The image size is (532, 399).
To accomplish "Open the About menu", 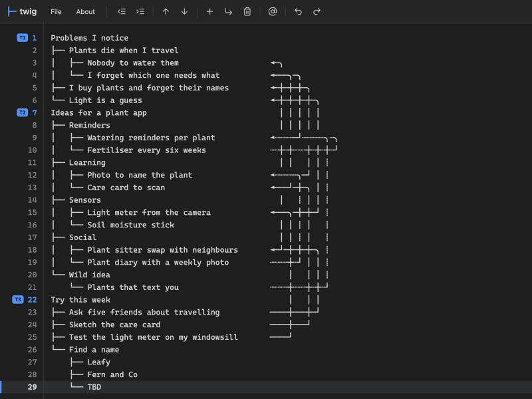I will (x=86, y=11).
